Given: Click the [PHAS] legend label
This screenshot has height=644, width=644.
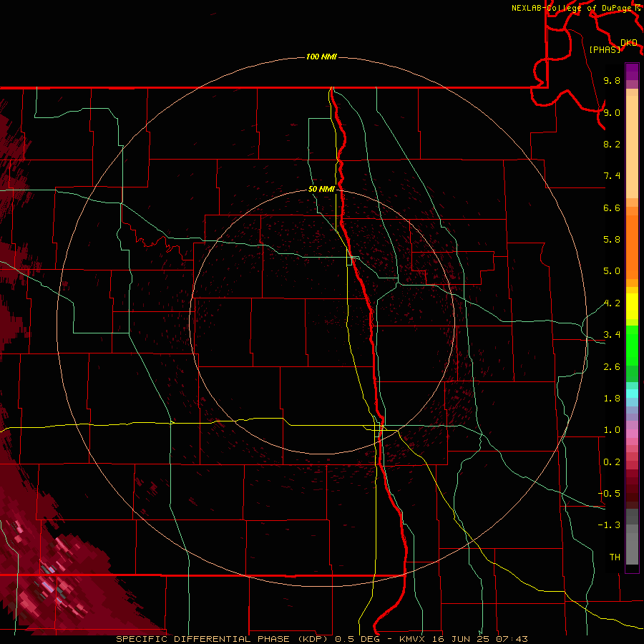Looking at the screenshot, I should 605,49.
